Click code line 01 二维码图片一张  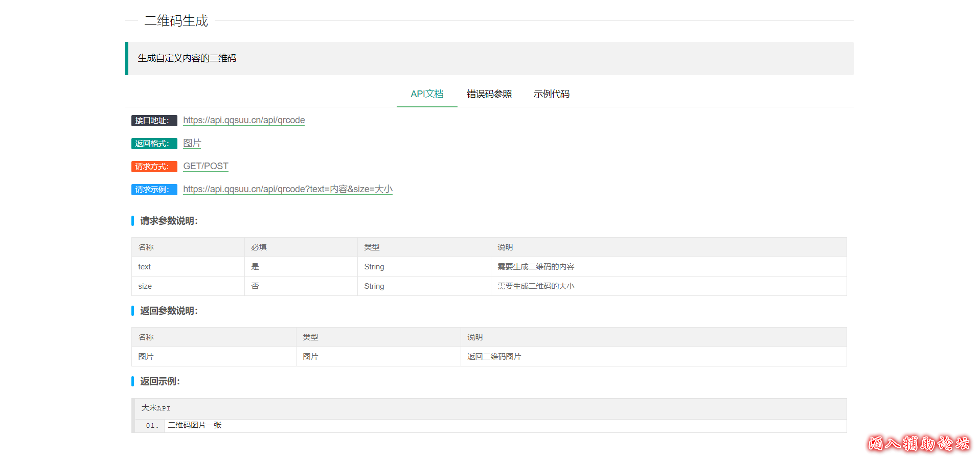point(195,425)
